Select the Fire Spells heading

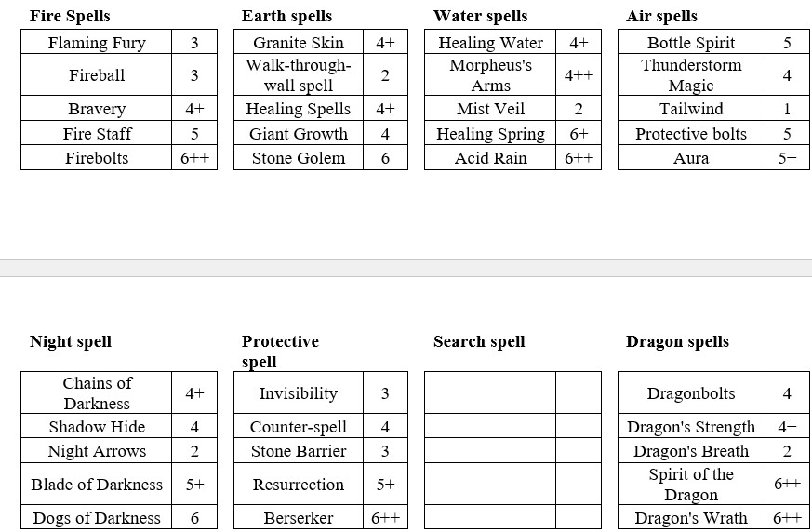pos(70,16)
